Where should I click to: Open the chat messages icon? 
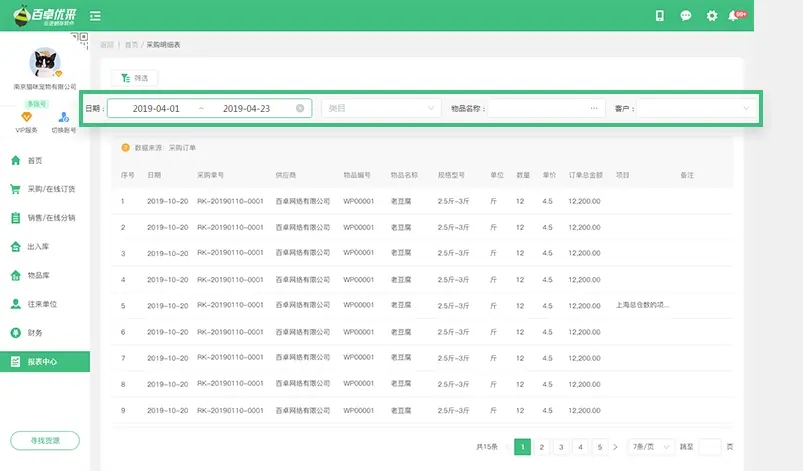click(686, 16)
